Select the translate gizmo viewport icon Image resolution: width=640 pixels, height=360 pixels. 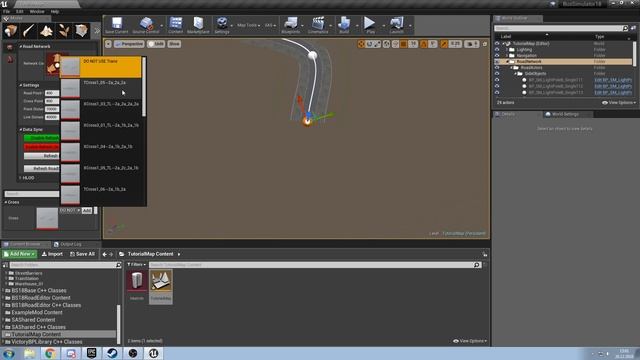[x=361, y=44]
